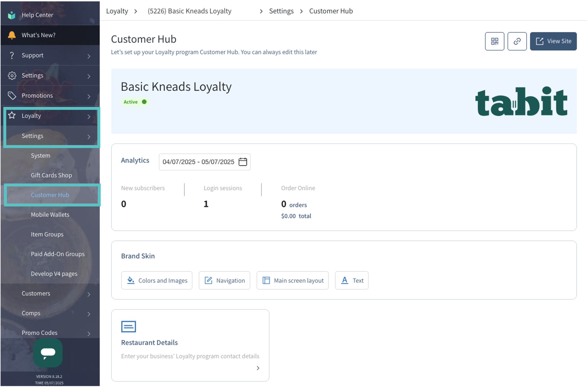The height and width of the screenshot is (387, 588).
Task: Open Item Groups settings page
Action: (47, 234)
